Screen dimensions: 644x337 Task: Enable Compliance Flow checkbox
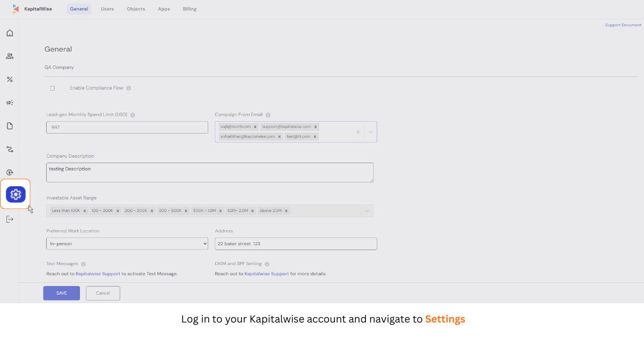pos(53,88)
